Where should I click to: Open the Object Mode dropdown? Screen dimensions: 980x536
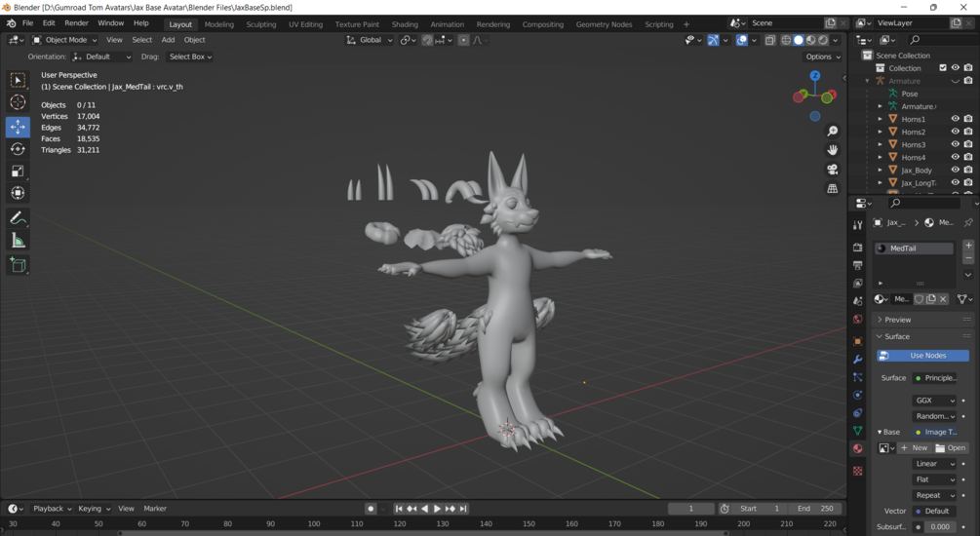coord(65,40)
